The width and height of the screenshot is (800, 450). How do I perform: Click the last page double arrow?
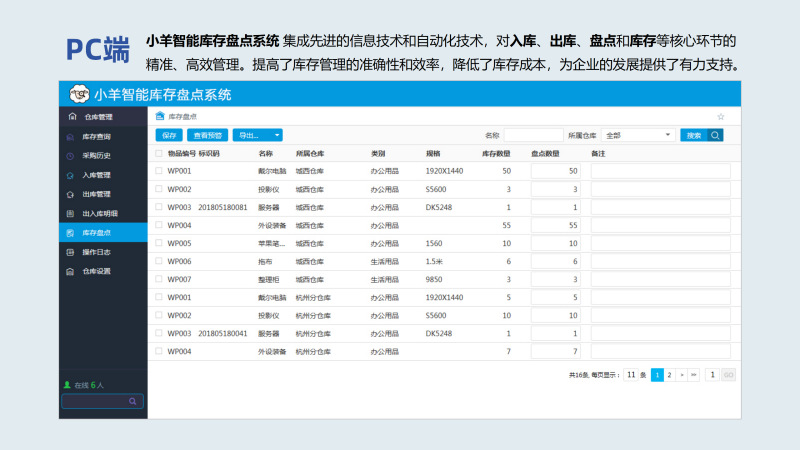(x=693, y=375)
